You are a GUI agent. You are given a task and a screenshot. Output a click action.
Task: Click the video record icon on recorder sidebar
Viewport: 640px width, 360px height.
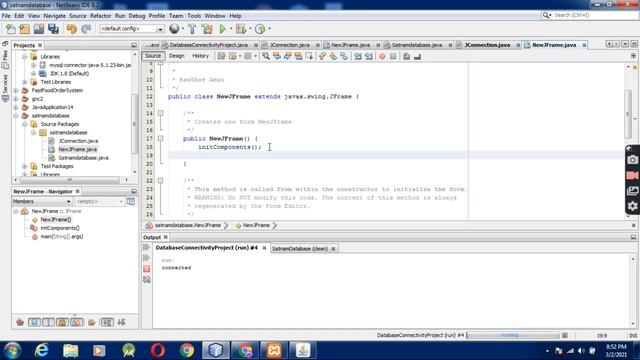click(x=632, y=176)
